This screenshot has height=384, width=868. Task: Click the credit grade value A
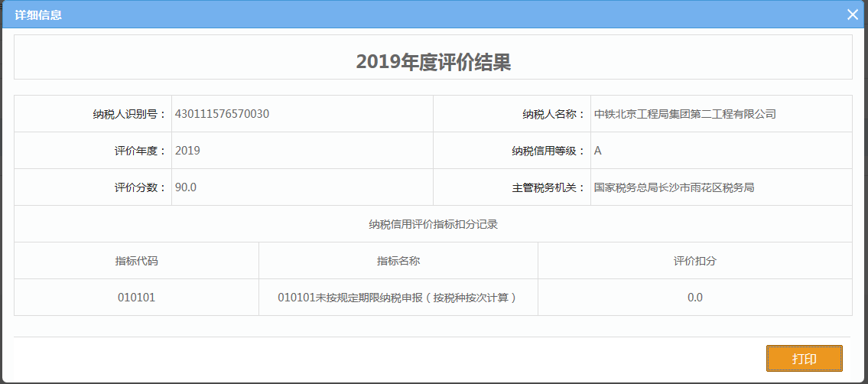pyautogui.click(x=598, y=151)
